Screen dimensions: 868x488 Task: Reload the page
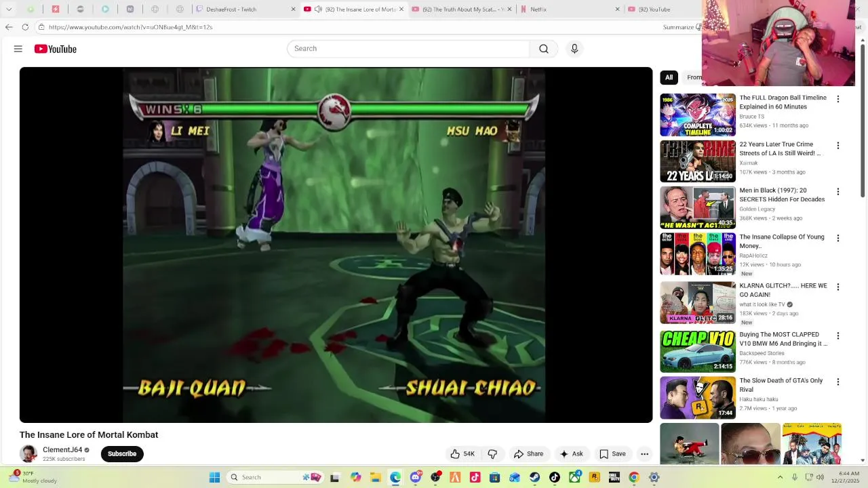(25, 27)
